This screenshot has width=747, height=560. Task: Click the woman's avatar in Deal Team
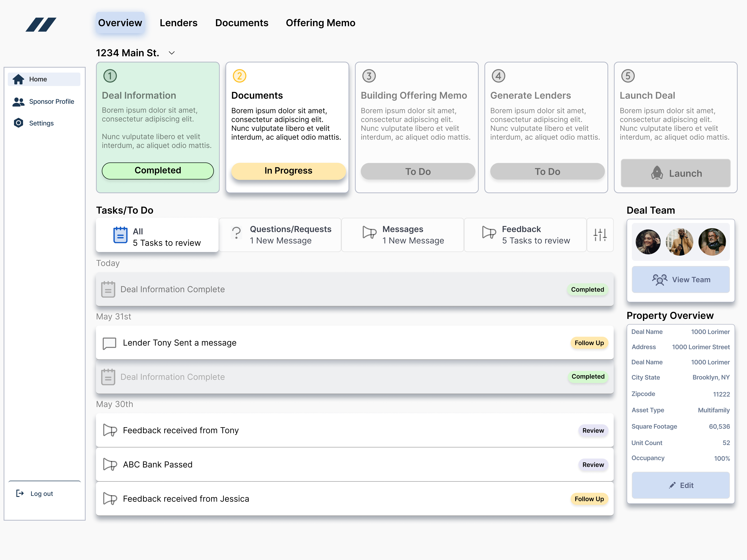pos(648,242)
